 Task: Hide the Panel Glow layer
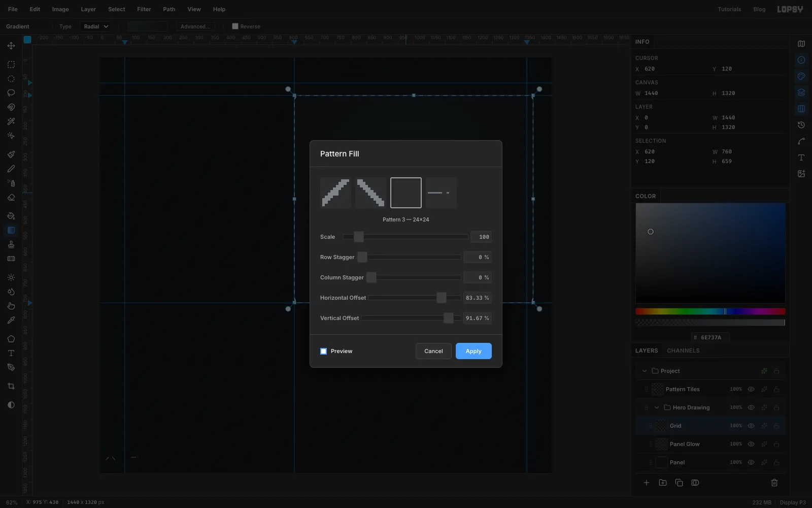point(751,444)
